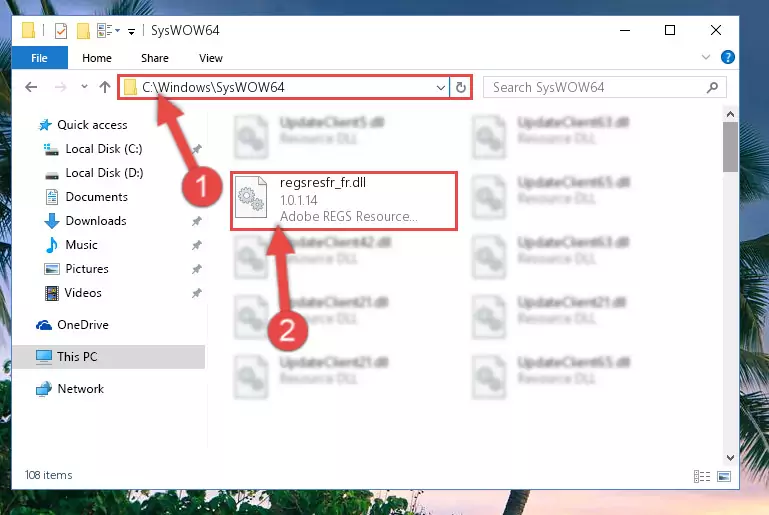Open the View ribbon tab
Screen dimensions: 769x515
211,58
